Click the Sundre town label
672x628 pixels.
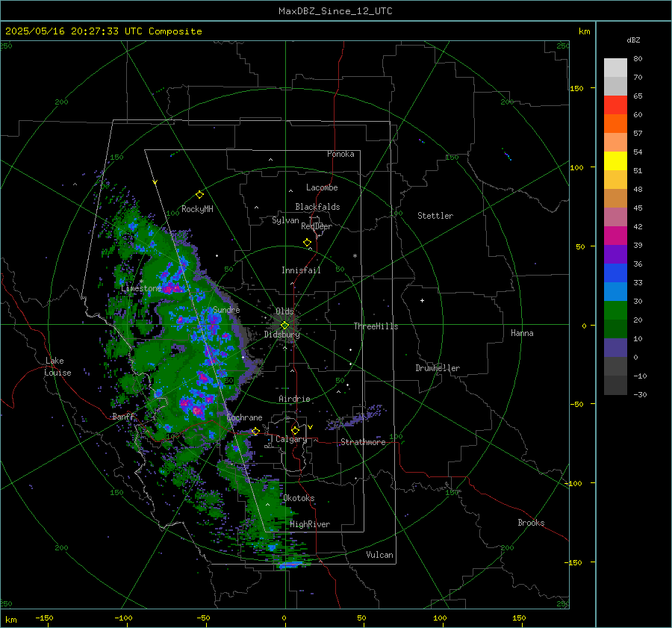point(226,309)
